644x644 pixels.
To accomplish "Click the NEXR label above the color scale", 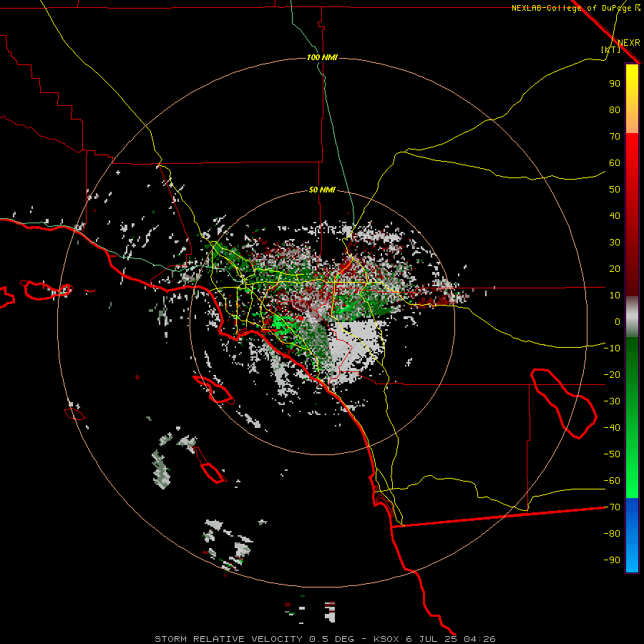I will click(x=629, y=43).
